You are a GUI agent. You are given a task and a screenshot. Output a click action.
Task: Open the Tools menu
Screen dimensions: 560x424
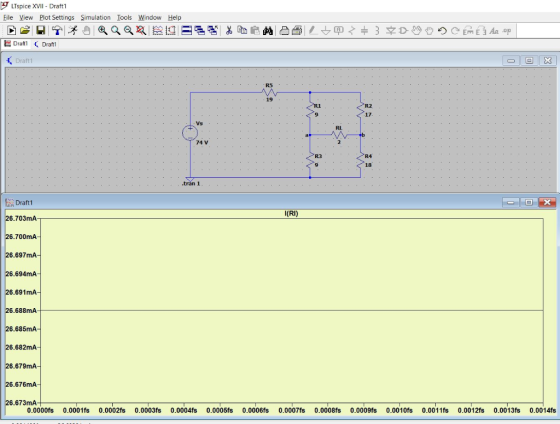[x=124, y=17]
